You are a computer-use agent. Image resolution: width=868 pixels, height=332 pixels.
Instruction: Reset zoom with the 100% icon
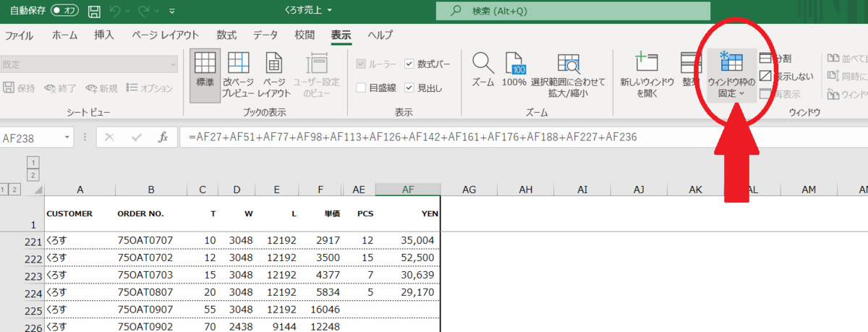pyautogui.click(x=514, y=70)
